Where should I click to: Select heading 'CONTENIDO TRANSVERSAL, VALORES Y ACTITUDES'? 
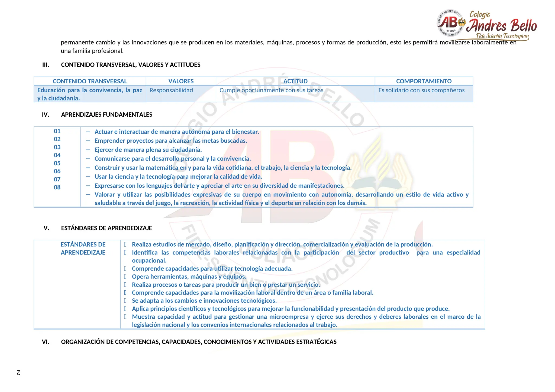click(131, 65)
